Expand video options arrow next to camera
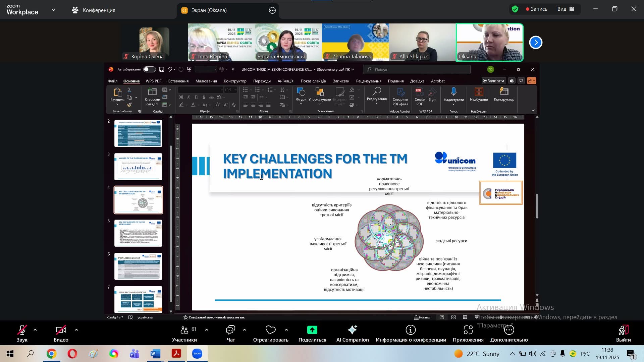Viewport: 644px width, 362px height. coord(76,330)
